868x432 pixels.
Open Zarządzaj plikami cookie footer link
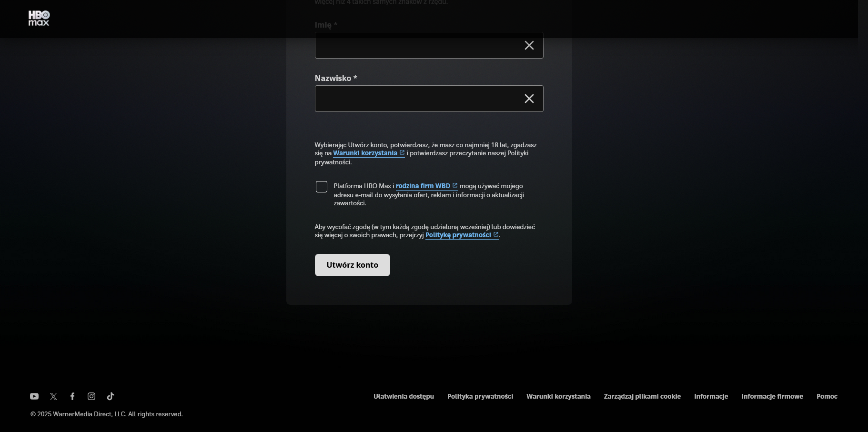click(x=642, y=396)
